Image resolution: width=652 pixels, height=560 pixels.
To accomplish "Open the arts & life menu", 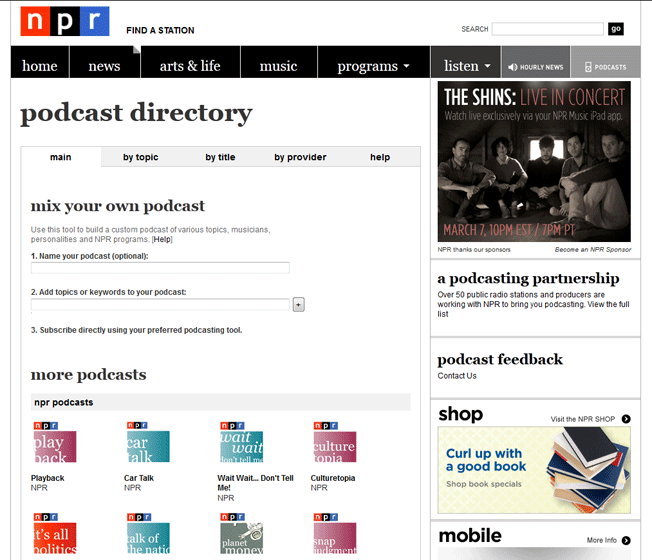I will click(190, 66).
